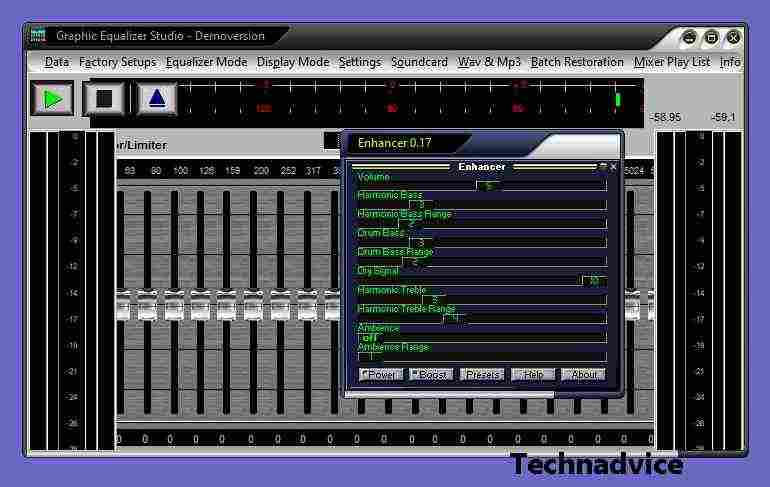Open the Batch Restoration menu
This screenshot has height=487, width=770.
577,62
